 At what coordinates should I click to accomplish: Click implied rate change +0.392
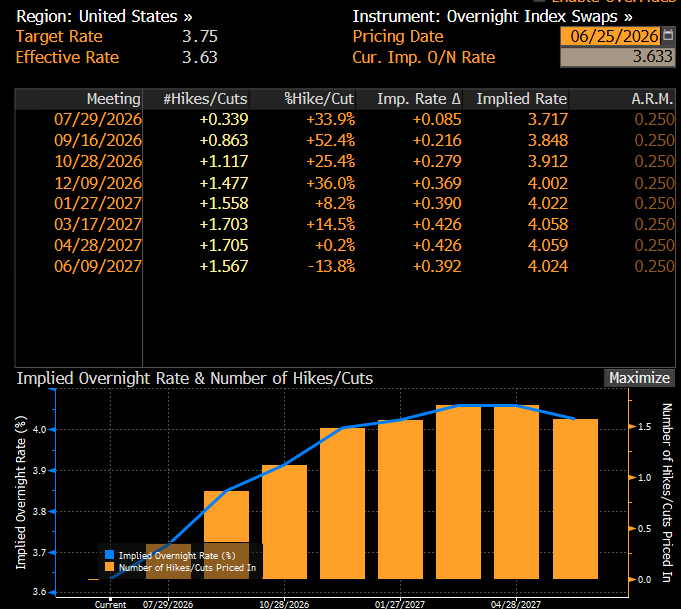point(437,266)
